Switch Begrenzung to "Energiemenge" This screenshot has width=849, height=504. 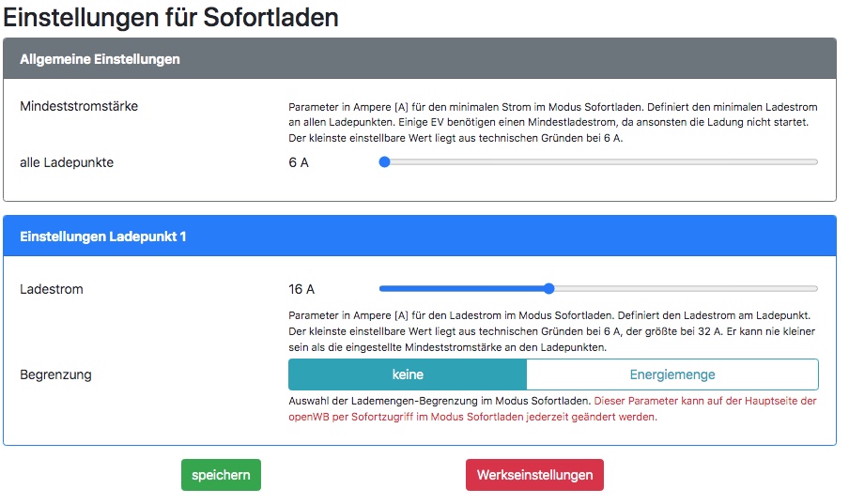pos(671,374)
